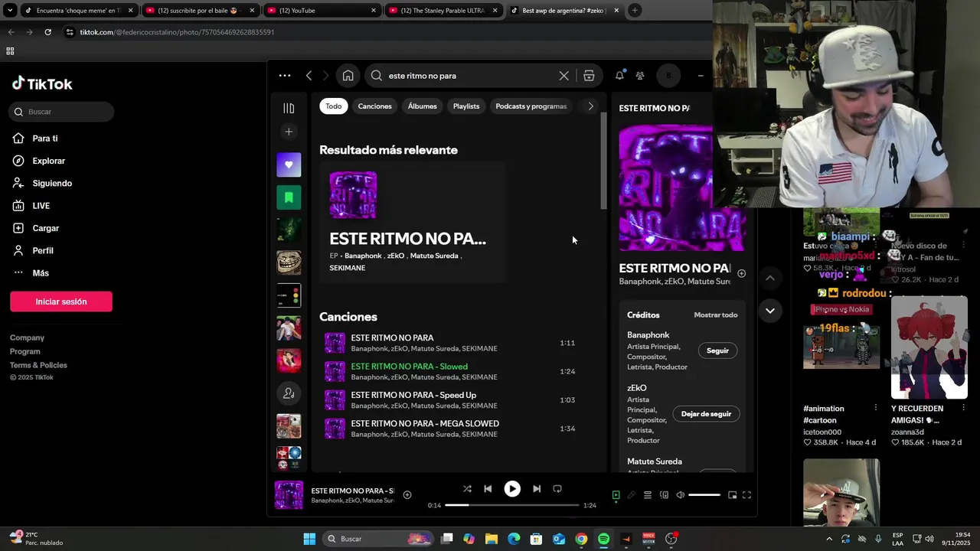Collapse Your Library sidebar

coord(289,108)
